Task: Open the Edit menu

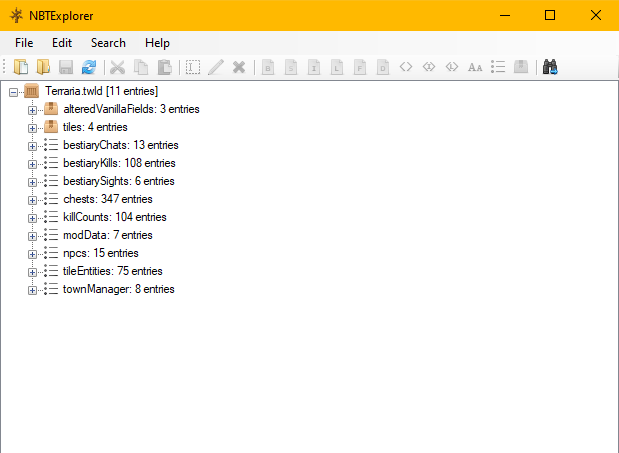Action: pos(62,43)
